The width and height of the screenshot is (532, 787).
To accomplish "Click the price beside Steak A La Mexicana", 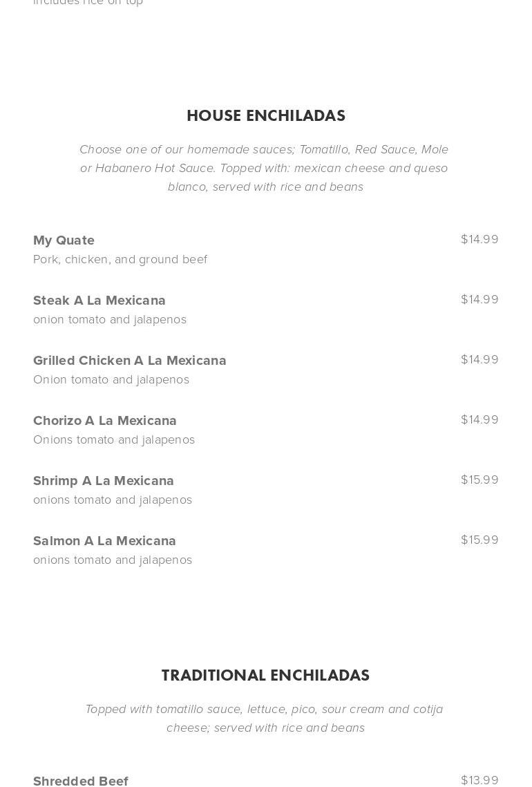I will click(479, 299).
